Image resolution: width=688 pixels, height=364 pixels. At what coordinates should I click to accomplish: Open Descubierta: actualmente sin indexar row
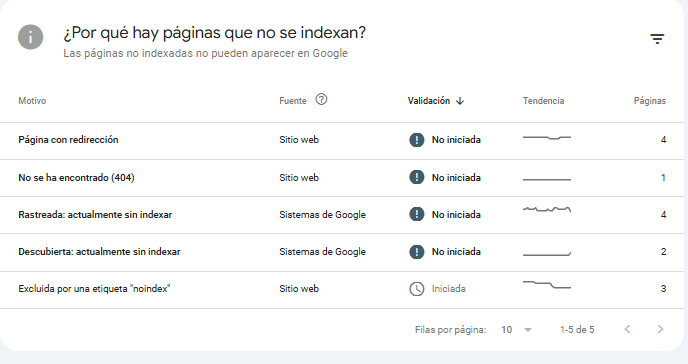click(x=342, y=252)
